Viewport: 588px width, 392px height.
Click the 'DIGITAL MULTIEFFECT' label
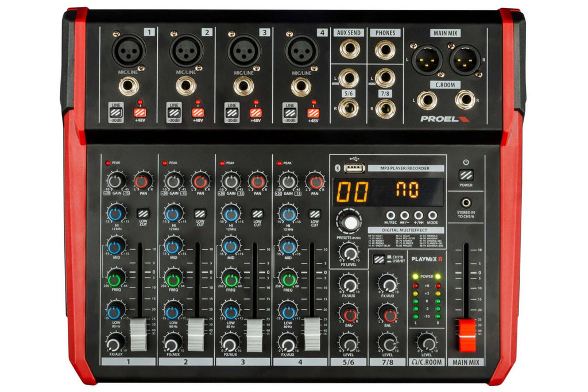click(x=406, y=230)
